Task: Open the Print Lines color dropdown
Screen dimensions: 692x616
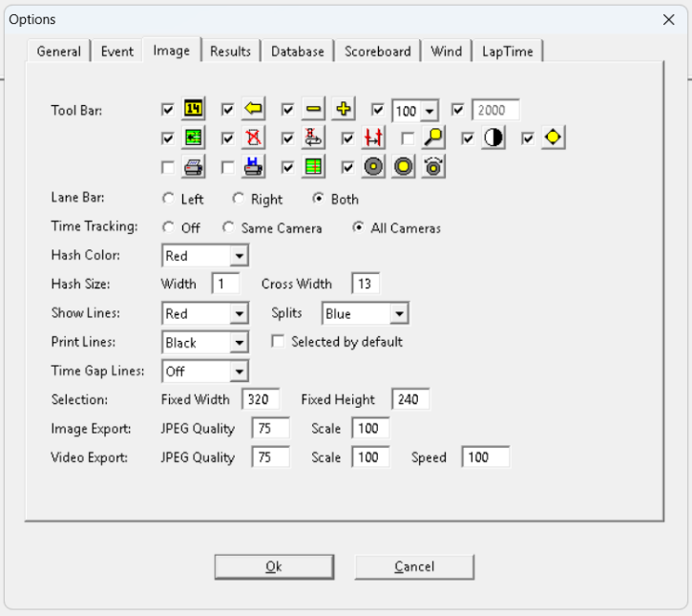Action: [x=239, y=343]
